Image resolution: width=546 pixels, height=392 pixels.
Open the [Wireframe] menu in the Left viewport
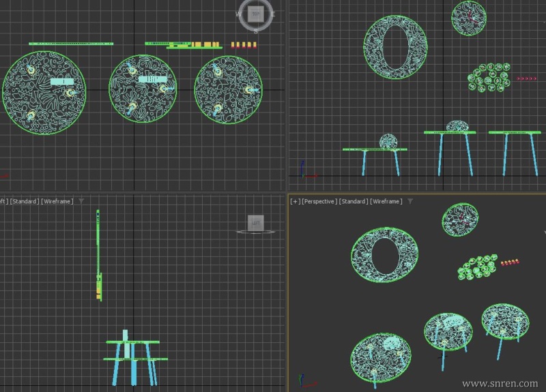tap(58, 201)
